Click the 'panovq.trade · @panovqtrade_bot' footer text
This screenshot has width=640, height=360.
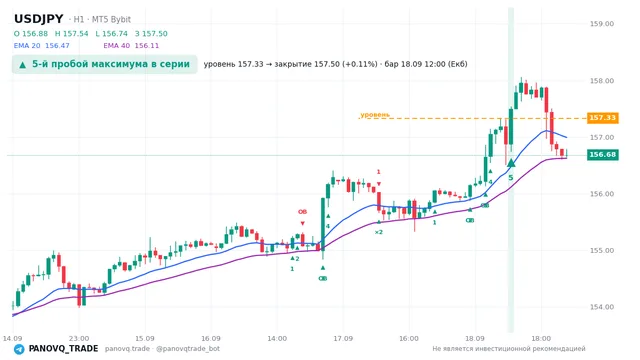click(x=162, y=349)
